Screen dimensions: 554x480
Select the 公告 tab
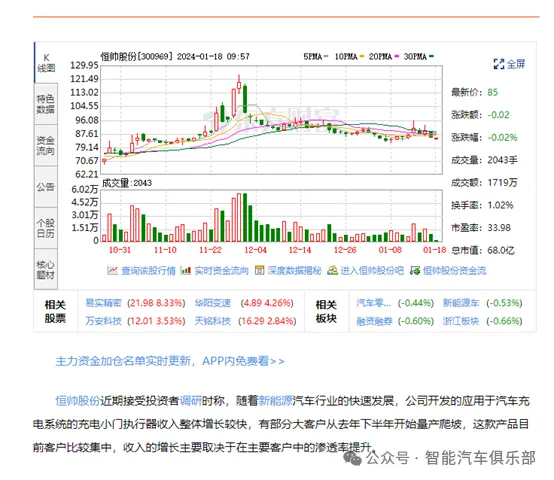(46, 186)
